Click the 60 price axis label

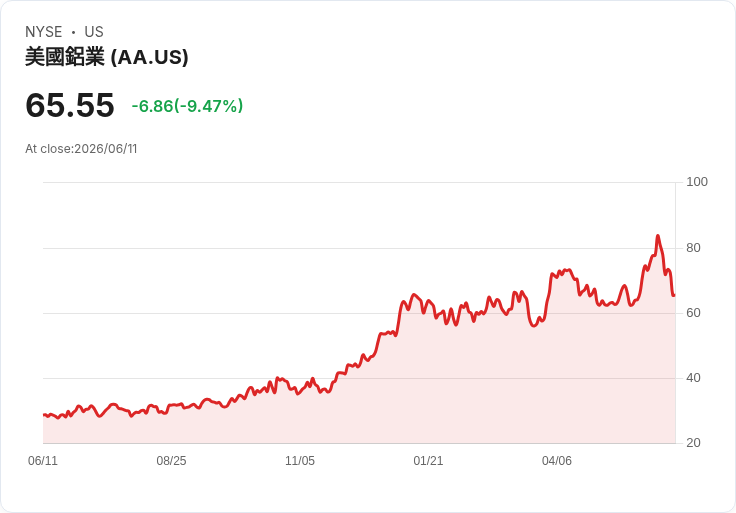point(693,313)
